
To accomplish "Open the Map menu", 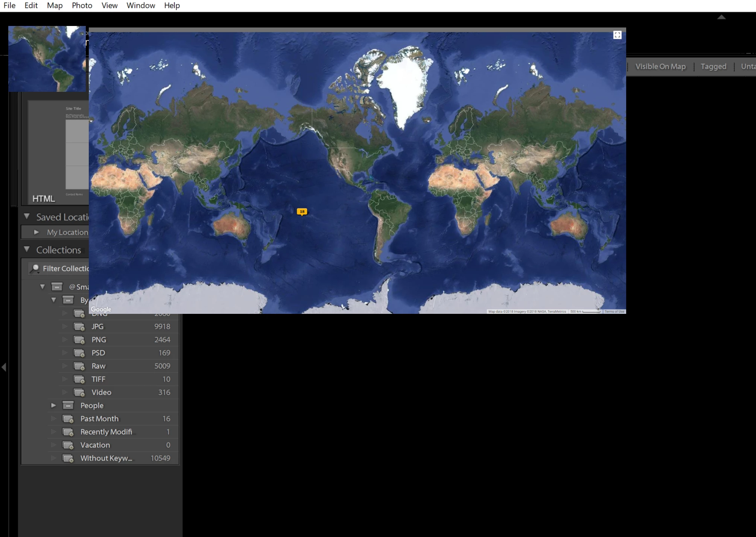I will point(55,5).
